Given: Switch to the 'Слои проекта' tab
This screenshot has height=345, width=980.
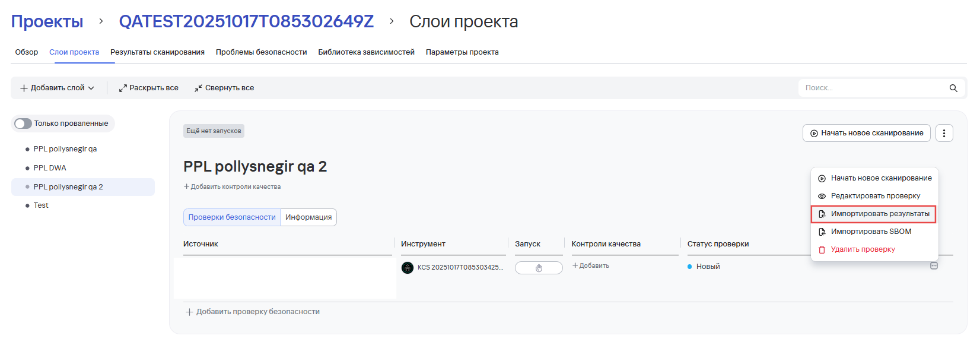Looking at the screenshot, I should click(x=74, y=52).
